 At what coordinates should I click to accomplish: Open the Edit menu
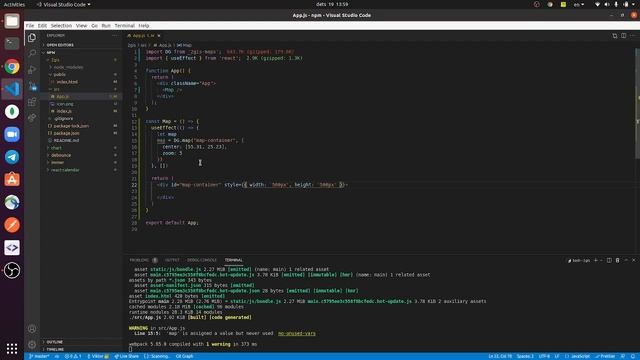pyautogui.click(x=42, y=25)
